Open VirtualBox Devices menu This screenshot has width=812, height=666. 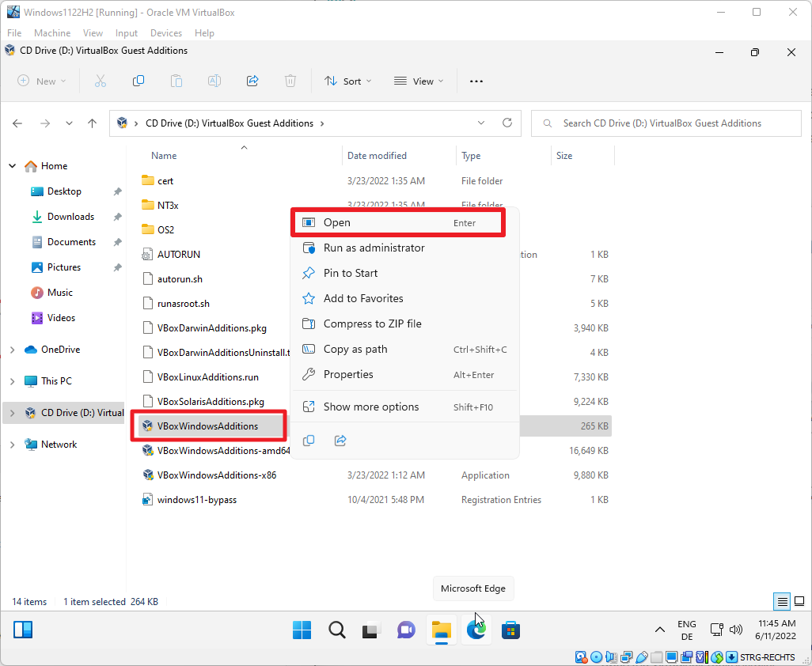pos(165,33)
